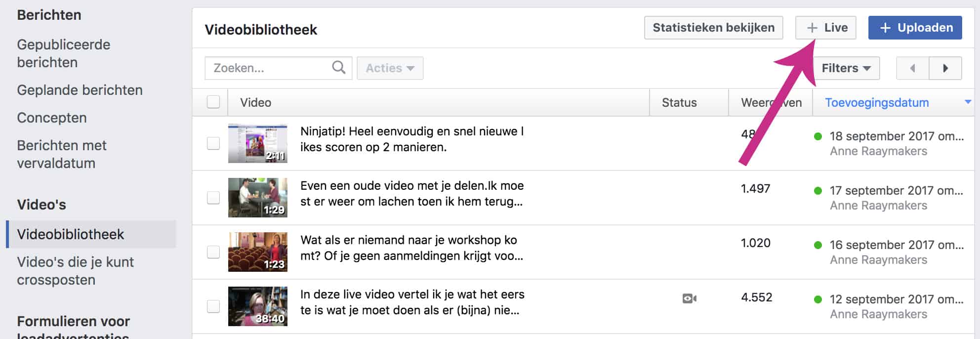980x339 pixels.
Task: Click the Uploaden button
Action: tap(915, 28)
